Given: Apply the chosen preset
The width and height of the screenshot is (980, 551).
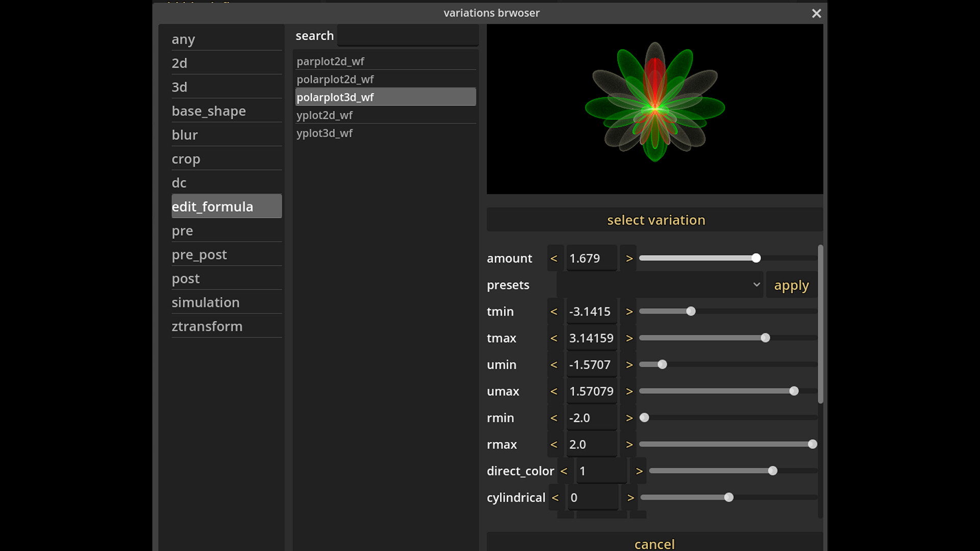Looking at the screenshot, I should click(792, 285).
